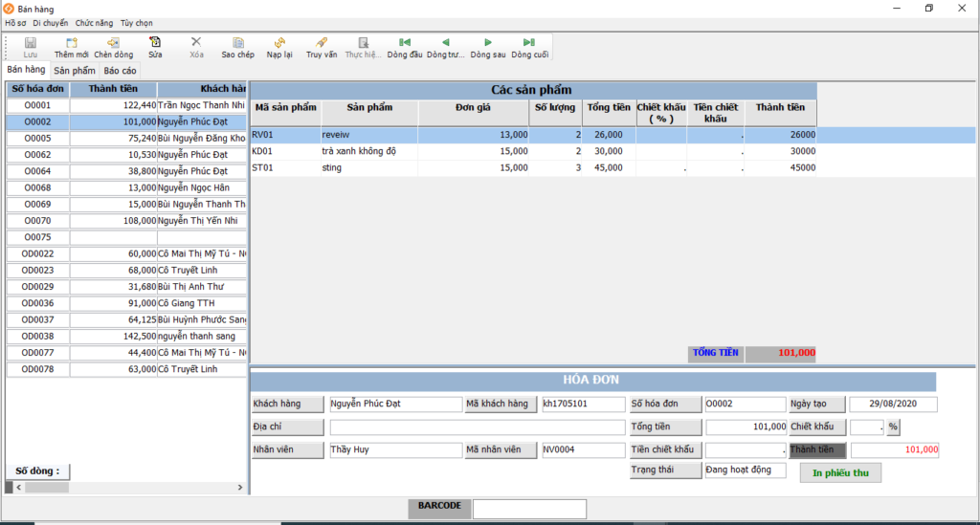980x525 pixels.
Task: Click the BARCODE input field
Action: [529, 509]
